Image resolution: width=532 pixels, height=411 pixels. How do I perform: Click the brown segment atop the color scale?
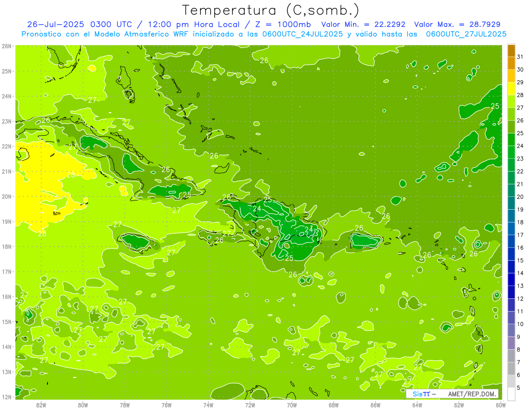(511, 51)
